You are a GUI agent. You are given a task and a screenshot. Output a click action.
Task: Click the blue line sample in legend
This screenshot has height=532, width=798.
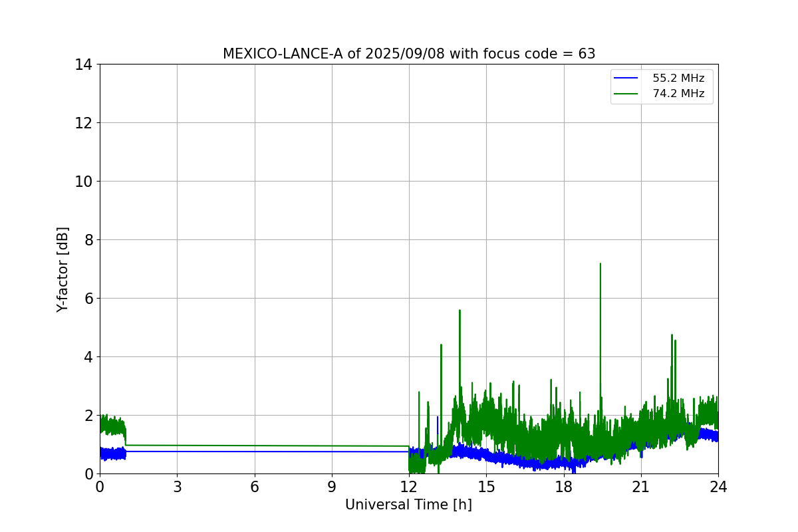coord(626,78)
